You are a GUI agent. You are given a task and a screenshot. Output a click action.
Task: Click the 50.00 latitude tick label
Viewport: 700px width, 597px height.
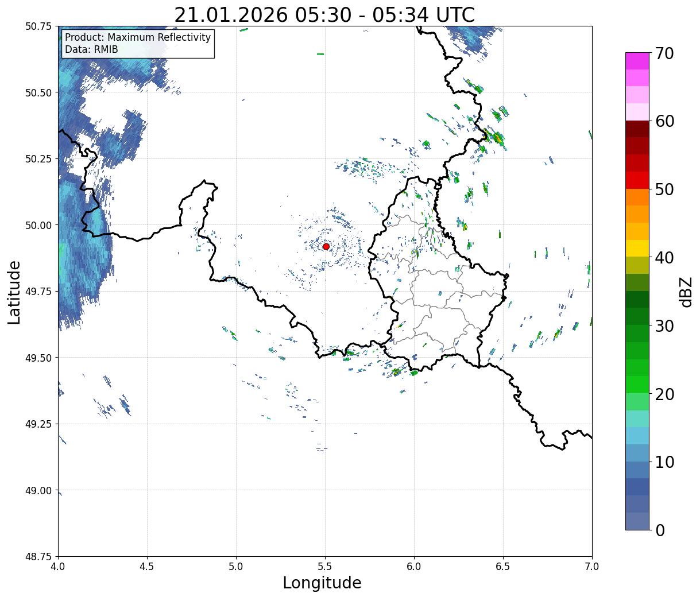(x=39, y=225)
